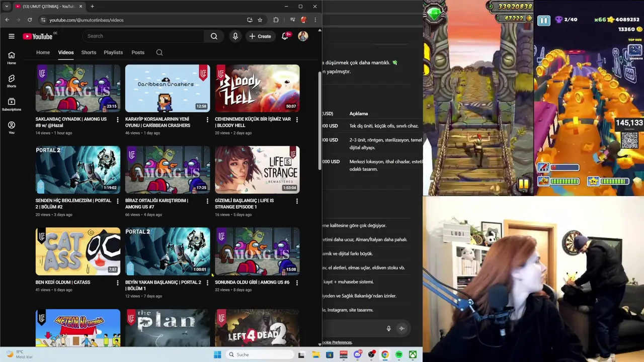The height and width of the screenshot is (362, 644).
Task: Switch to the channel Home tab
Action: pyautogui.click(x=43, y=52)
